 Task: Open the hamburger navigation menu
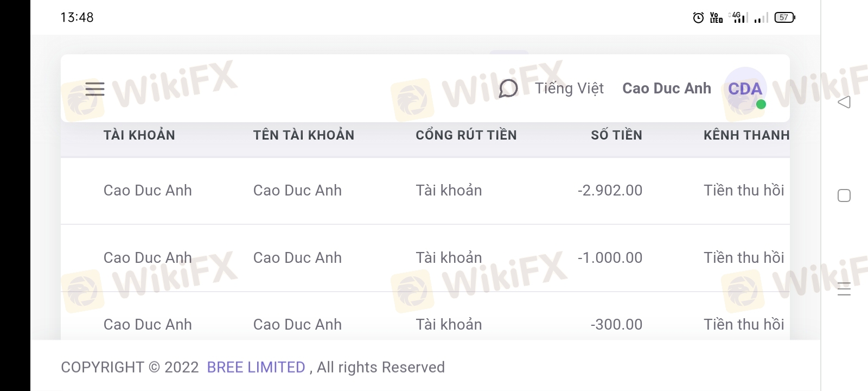(95, 89)
